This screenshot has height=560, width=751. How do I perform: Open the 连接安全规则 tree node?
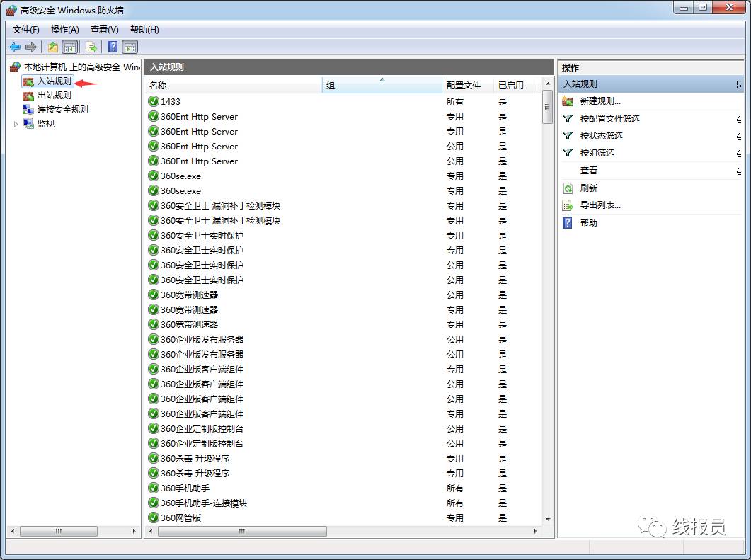(x=63, y=109)
